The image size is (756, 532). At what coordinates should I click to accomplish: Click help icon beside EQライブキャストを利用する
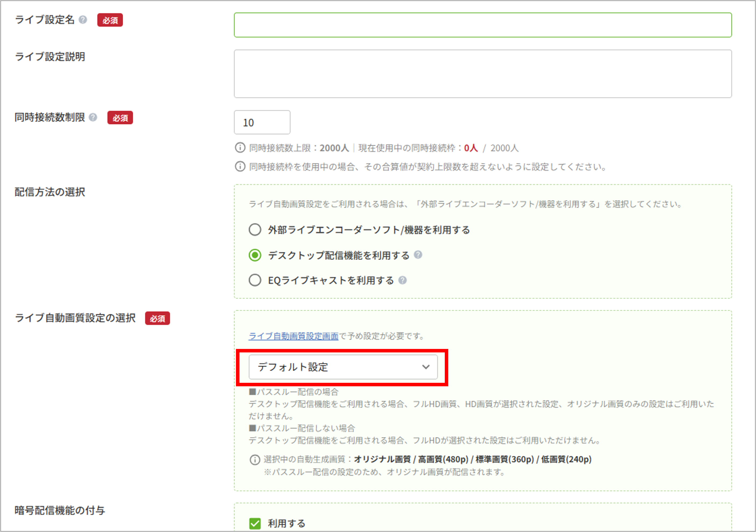pos(402,280)
